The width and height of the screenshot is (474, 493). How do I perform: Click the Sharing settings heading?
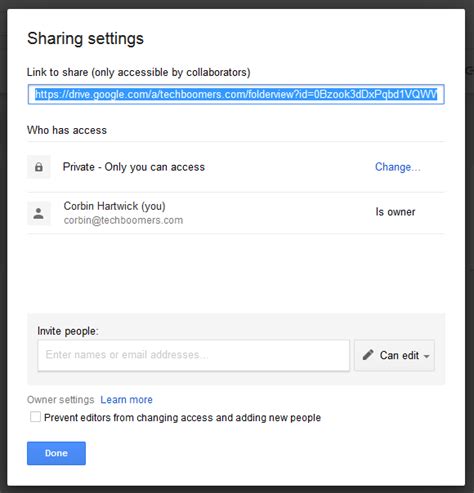[85, 38]
